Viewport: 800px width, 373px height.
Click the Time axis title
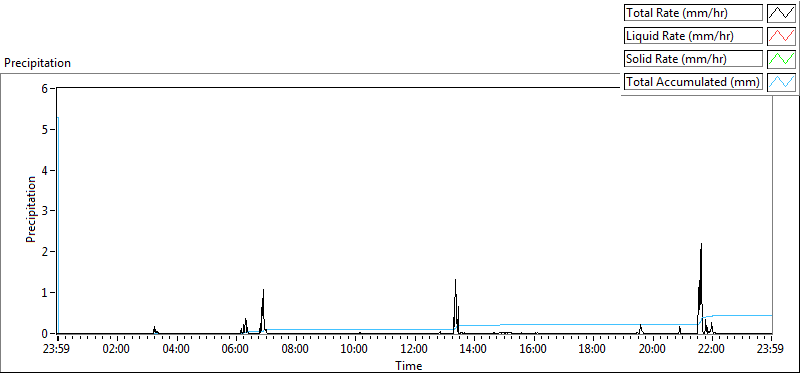click(409, 365)
